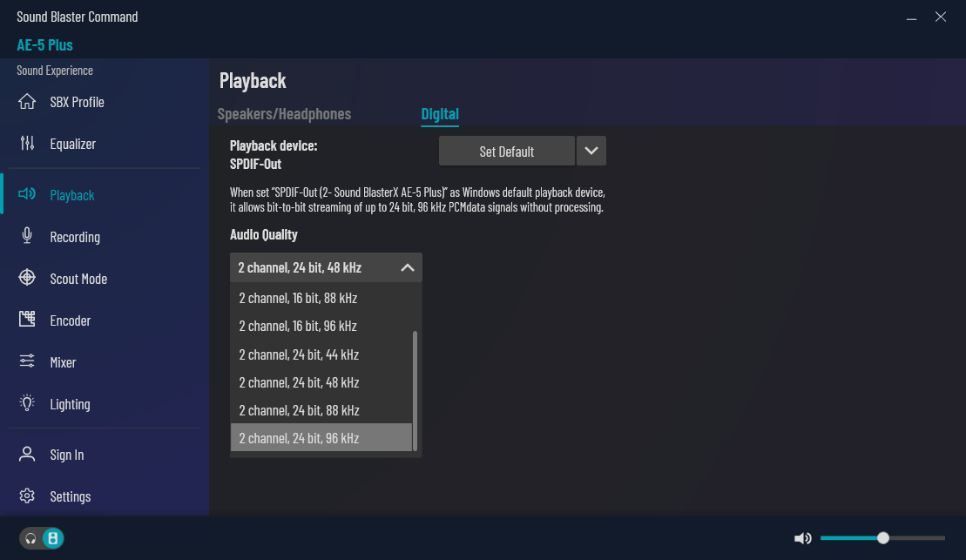Click the Settings gear icon
The image size is (966, 560).
point(27,496)
